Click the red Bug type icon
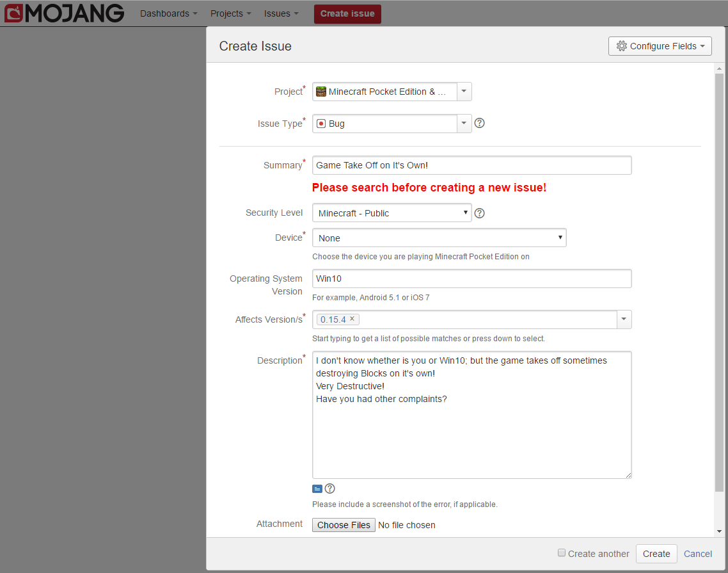This screenshot has height=573, width=728. [321, 124]
